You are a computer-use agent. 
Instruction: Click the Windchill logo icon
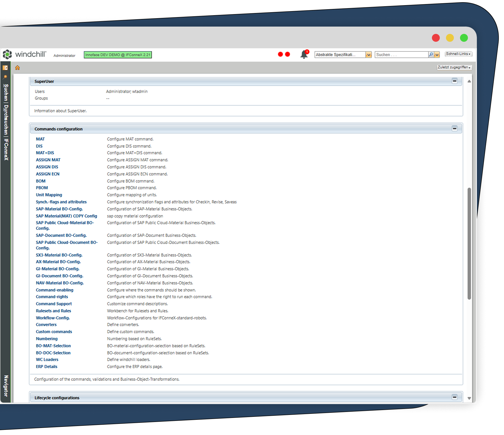pyautogui.click(x=7, y=55)
